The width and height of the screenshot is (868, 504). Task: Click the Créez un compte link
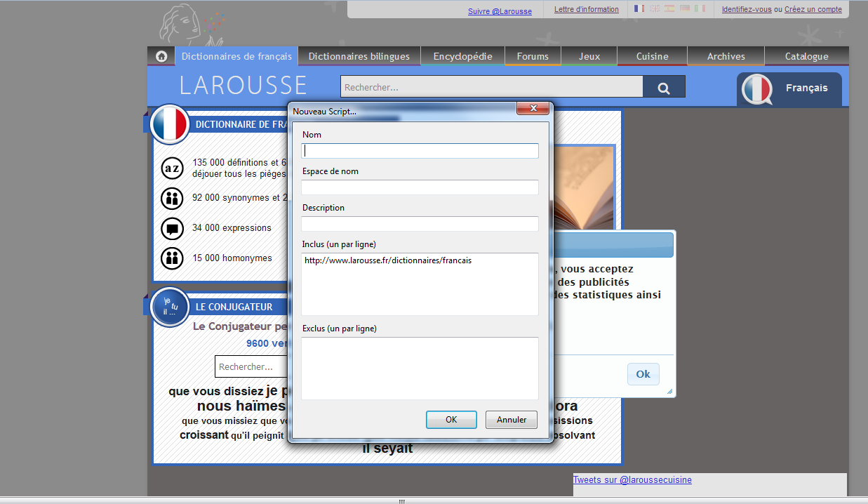813,9
